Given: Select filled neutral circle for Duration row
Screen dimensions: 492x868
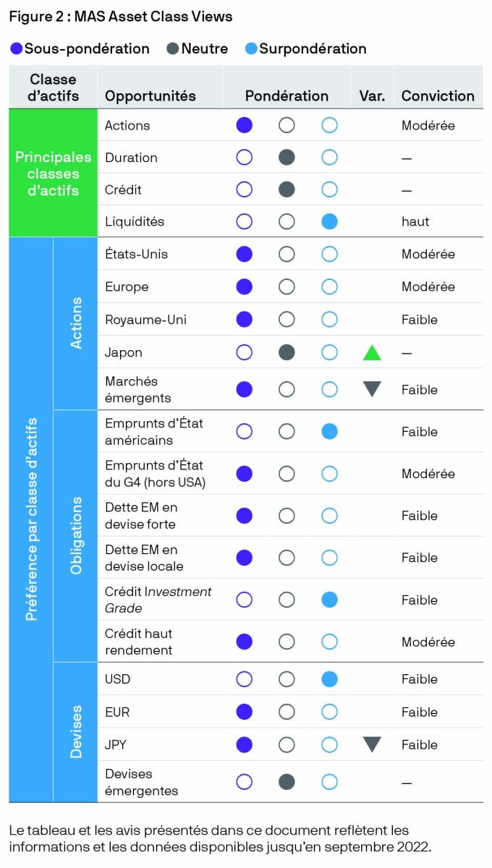Looking at the screenshot, I should coord(287,157).
